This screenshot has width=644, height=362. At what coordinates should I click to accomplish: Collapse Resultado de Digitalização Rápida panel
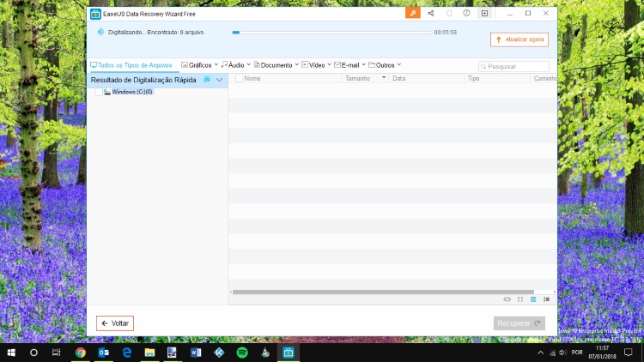pyautogui.click(x=220, y=80)
